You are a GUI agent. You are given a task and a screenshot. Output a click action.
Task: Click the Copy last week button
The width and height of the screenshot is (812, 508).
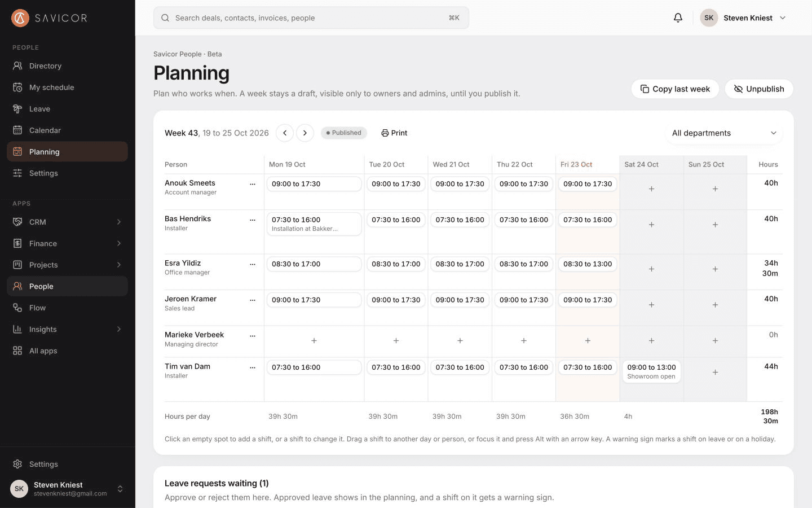tap(675, 89)
